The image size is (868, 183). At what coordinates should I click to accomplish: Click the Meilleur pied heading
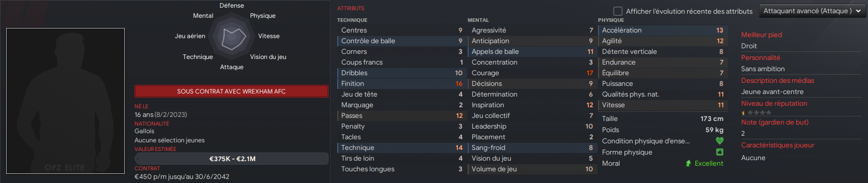(762, 35)
